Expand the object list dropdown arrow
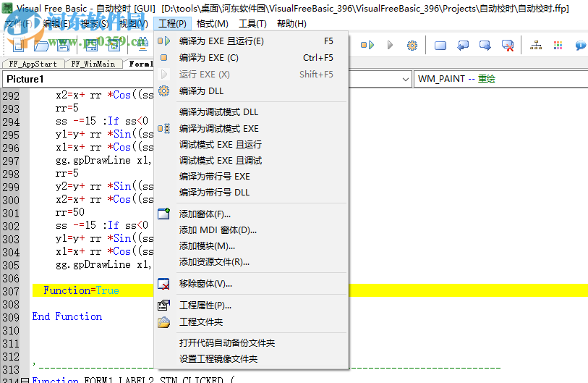Screen dimensions: 588x383 pos(405,79)
